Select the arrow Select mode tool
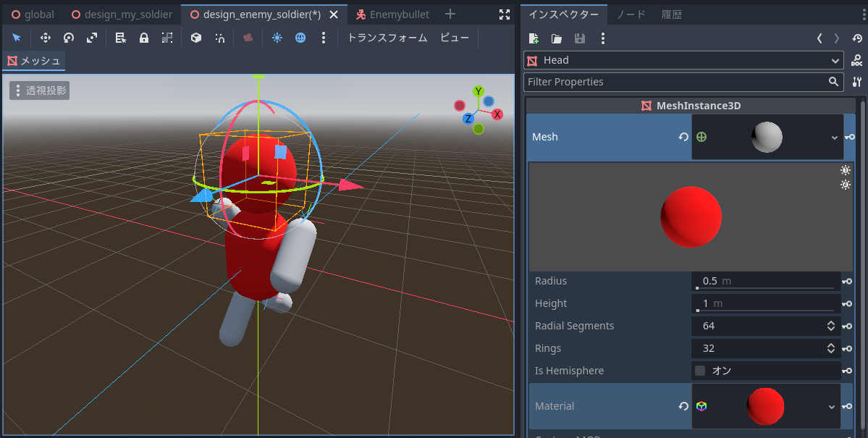This screenshot has height=438, width=868. click(x=17, y=38)
